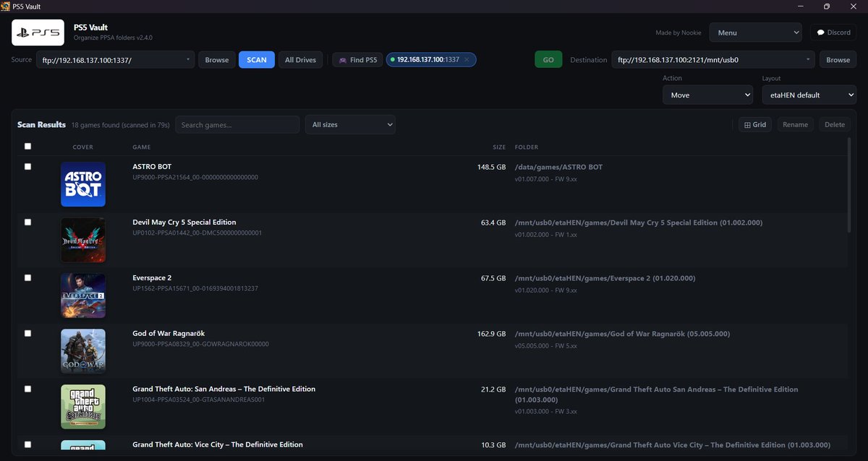This screenshot has height=461, width=868.
Task: Click the Delete button
Action: click(x=835, y=124)
